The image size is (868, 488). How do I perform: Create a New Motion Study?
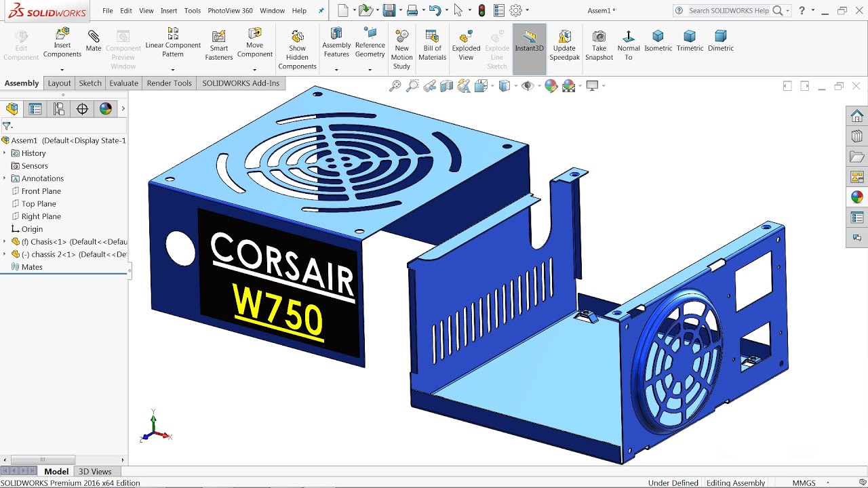[402, 49]
